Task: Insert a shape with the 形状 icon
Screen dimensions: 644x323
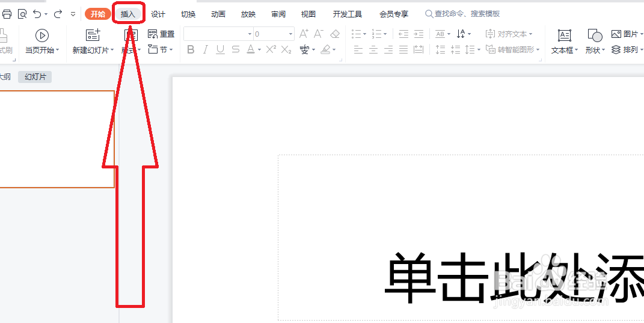Action: 594,35
